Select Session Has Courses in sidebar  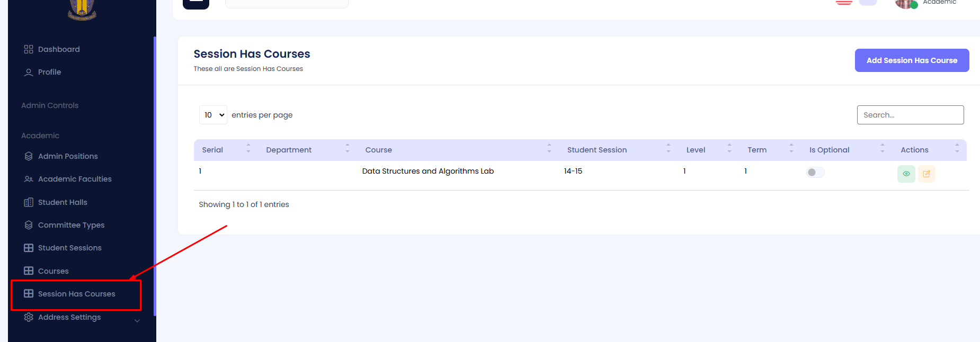click(x=76, y=294)
